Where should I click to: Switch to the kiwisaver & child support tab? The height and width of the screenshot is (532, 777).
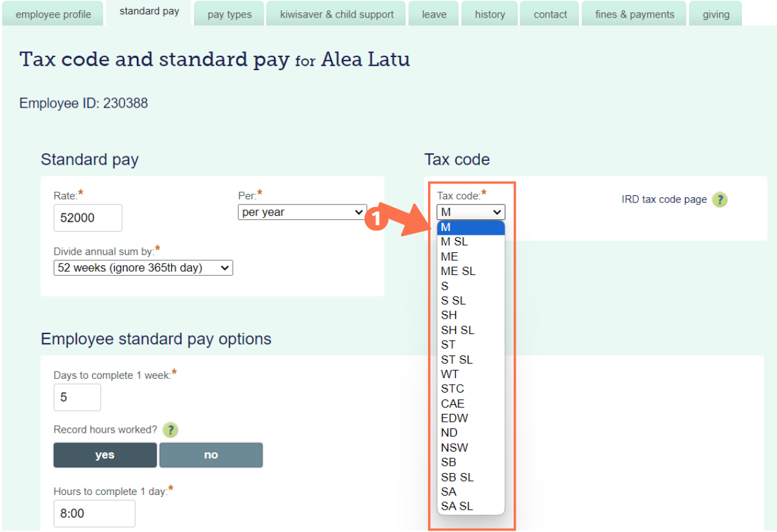(x=335, y=13)
